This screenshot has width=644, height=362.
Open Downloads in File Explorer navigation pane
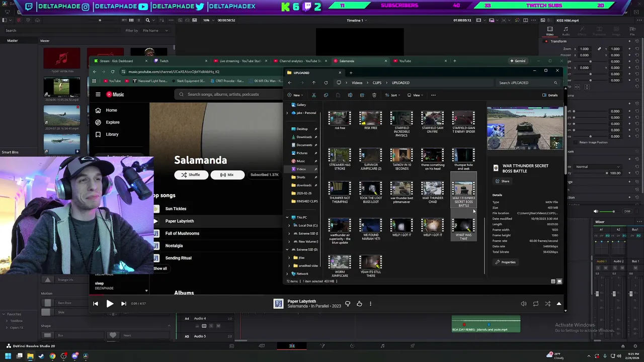304,137
